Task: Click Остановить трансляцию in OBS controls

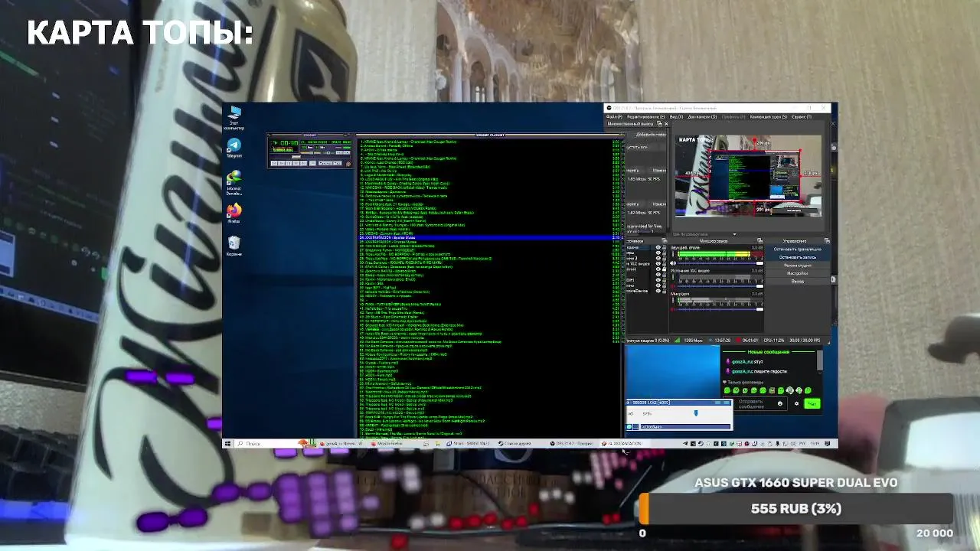Action: 797,249
